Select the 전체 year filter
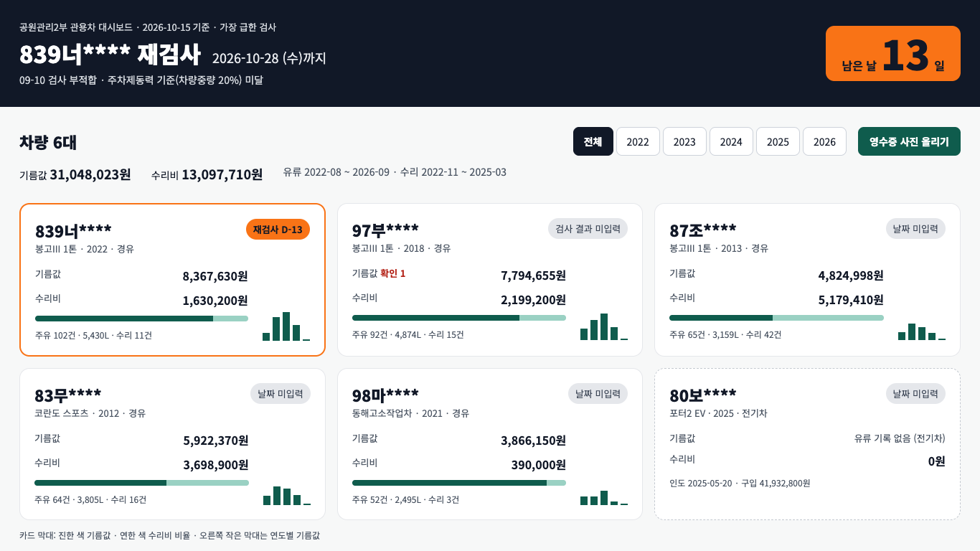Viewport: 980px width, 551px height. coord(593,141)
